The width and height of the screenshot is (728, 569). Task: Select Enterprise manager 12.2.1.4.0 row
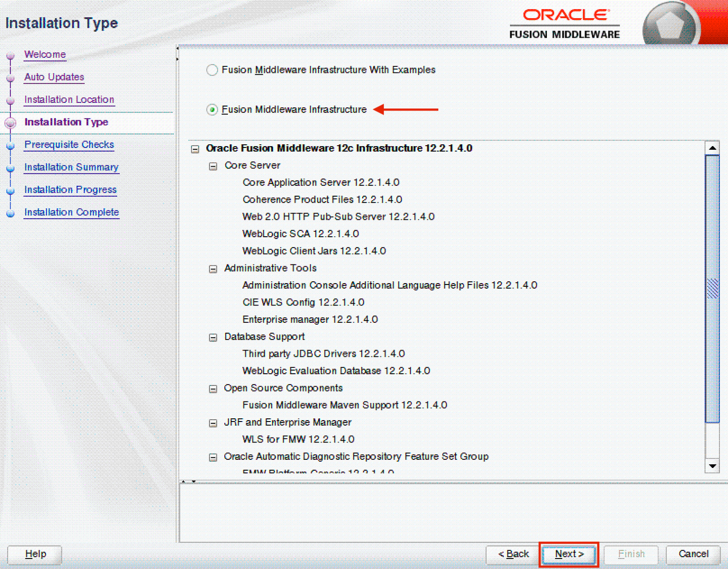tap(310, 320)
